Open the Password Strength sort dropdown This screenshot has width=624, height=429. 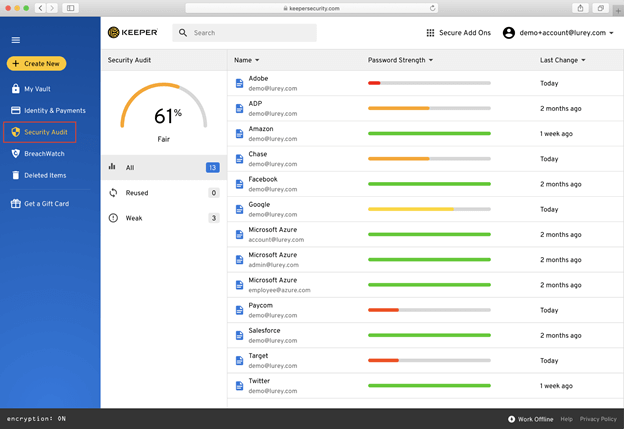(x=400, y=60)
